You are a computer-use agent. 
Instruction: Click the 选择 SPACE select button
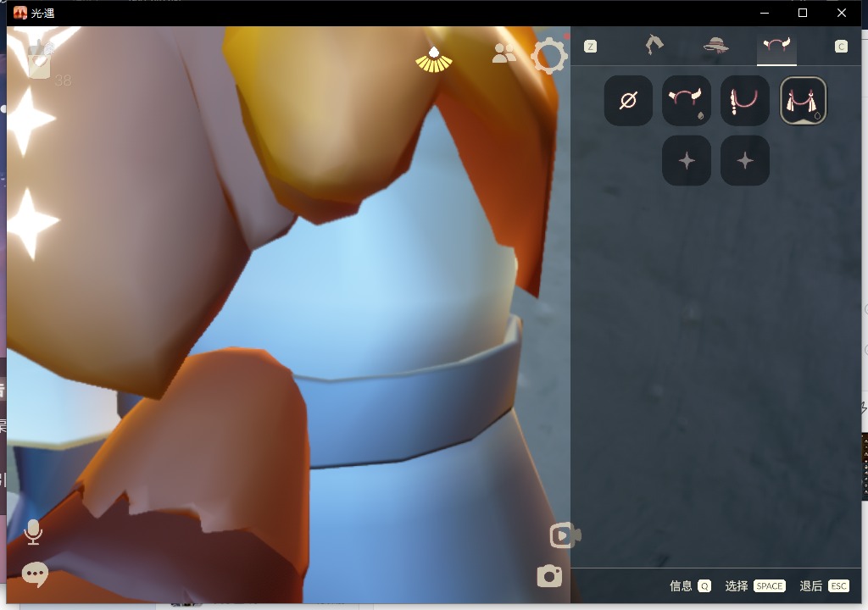pos(755,586)
